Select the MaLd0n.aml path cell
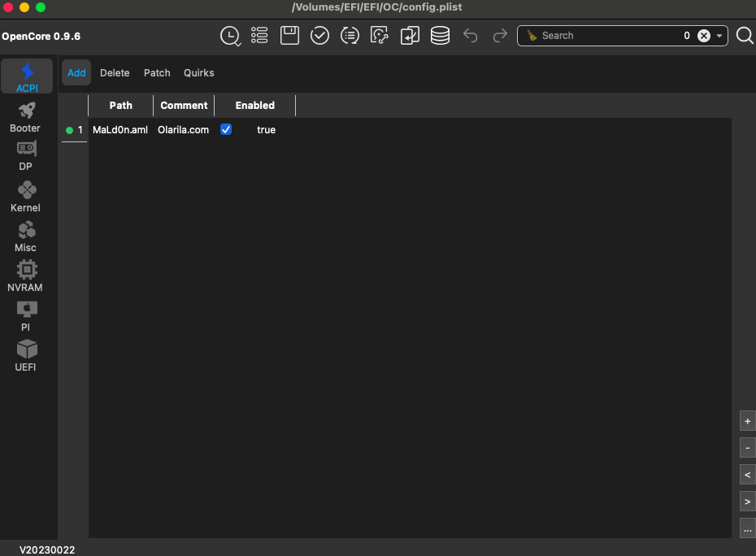 [x=120, y=130]
